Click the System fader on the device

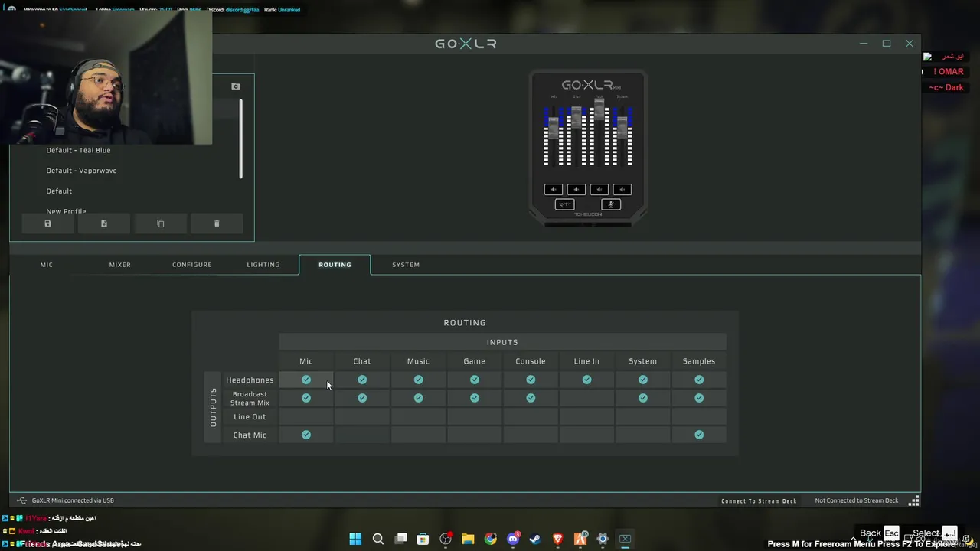click(x=622, y=127)
